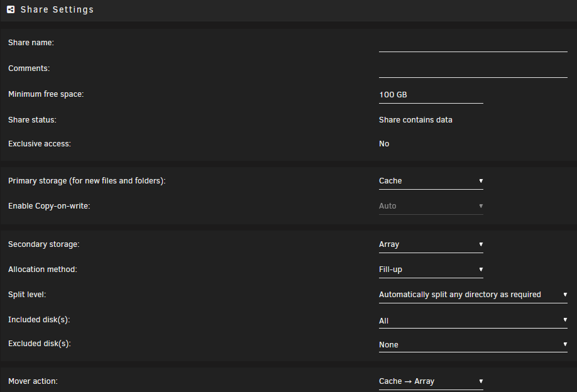Open the Allocation method dropdown
This screenshot has width=577, height=392.
click(x=431, y=269)
